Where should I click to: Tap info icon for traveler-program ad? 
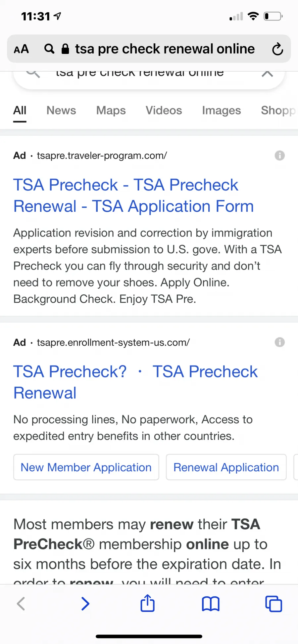280,155
